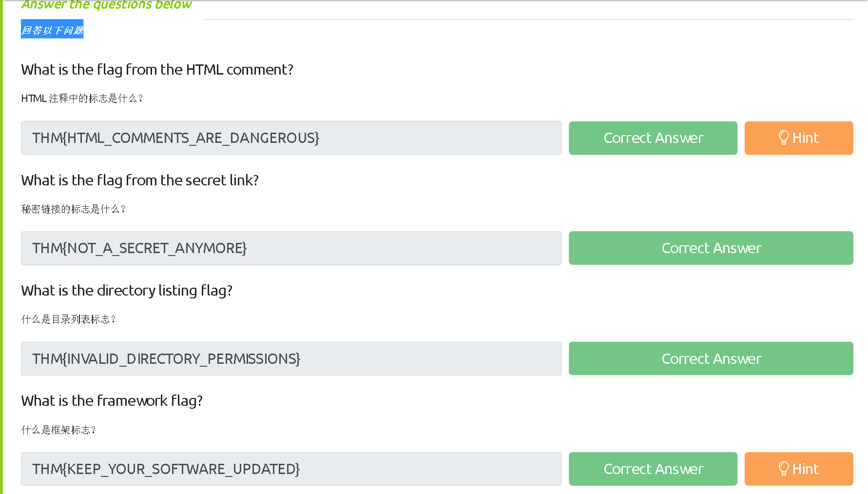This screenshot has width=868, height=494.
Task: Click question text about directory listing flag
Action: (127, 291)
